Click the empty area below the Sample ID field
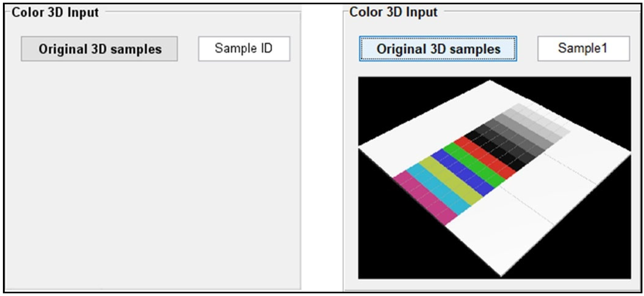Screen dimensions: 644x296 [244, 150]
